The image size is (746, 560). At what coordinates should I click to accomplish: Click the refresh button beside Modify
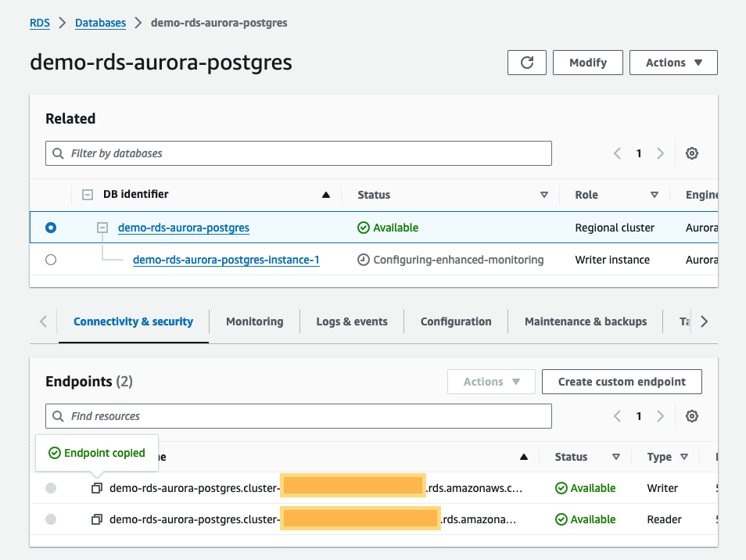click(x=527, y=63)
